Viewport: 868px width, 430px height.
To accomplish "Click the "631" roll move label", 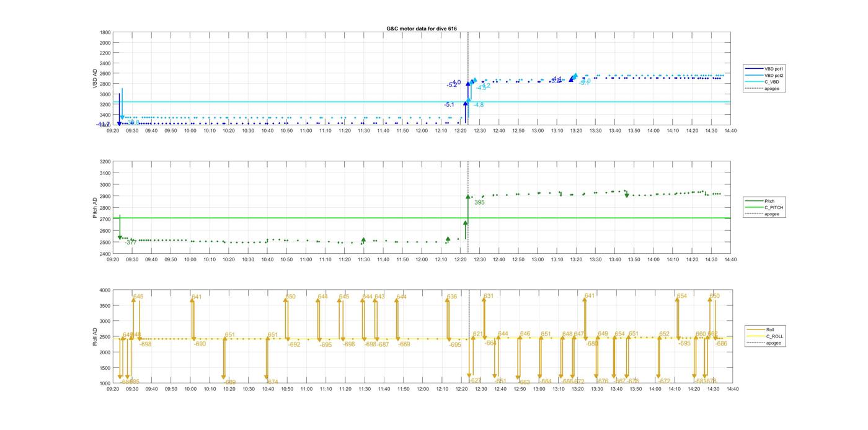I will [489, 296].
